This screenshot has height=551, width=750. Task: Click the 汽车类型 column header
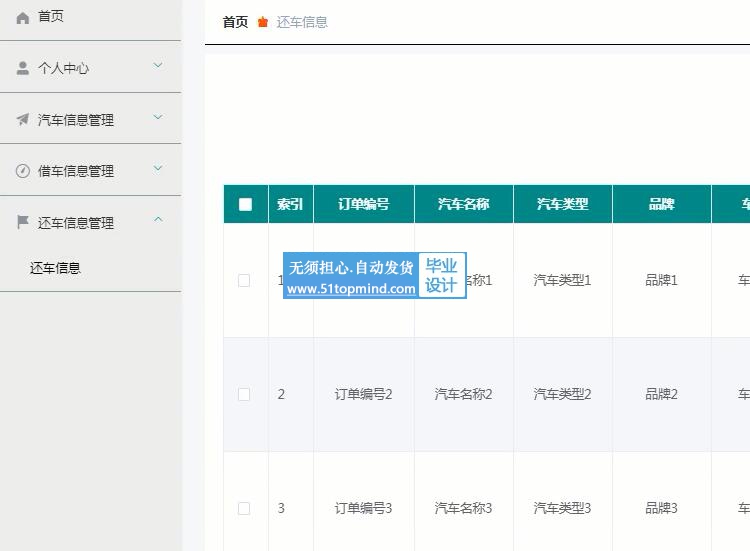(x=562, y=204)
